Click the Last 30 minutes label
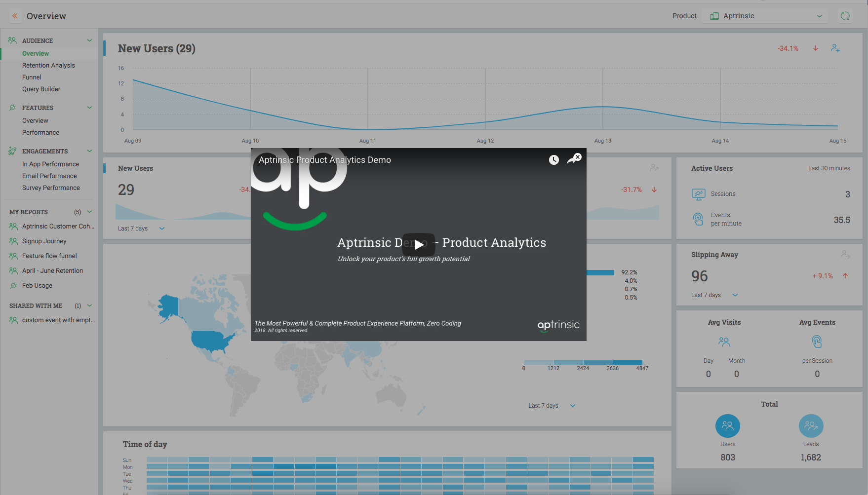 point(829,168)
